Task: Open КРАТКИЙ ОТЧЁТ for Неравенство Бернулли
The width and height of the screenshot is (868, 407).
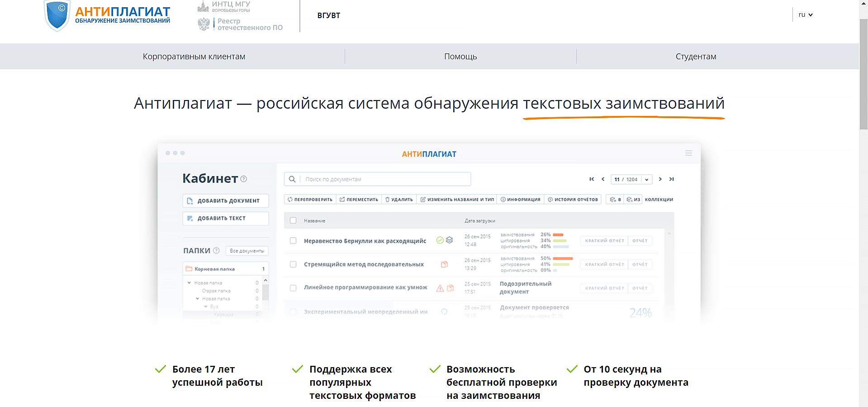Action: [604, 241]
